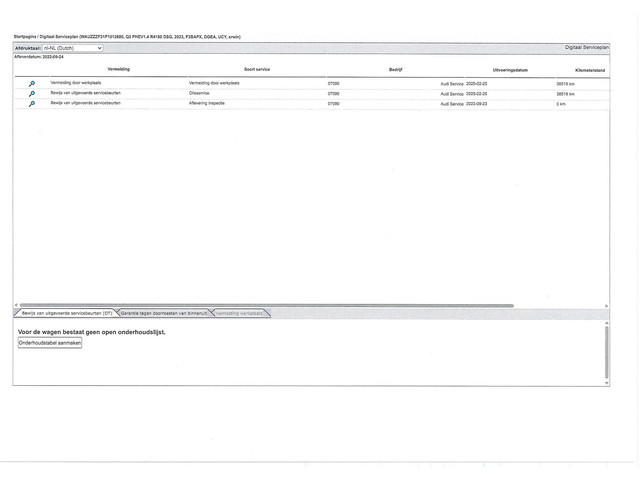The width and height of the screenshot is (640, 480).
Task: Click the Kilometerstand column header
Action: click(589, 70)
